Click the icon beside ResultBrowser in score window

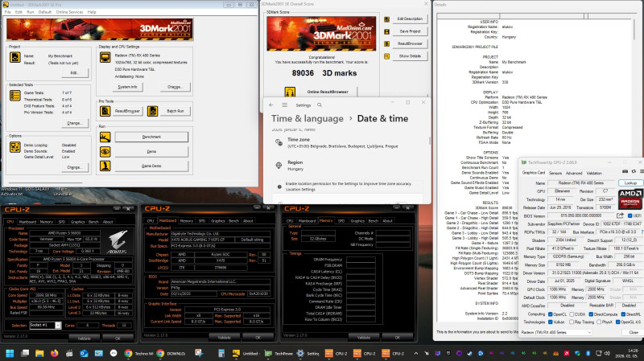coord(386,44)
